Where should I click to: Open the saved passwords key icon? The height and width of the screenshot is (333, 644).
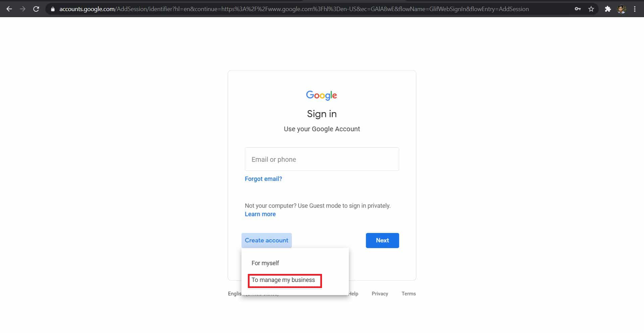pos(578,9)
